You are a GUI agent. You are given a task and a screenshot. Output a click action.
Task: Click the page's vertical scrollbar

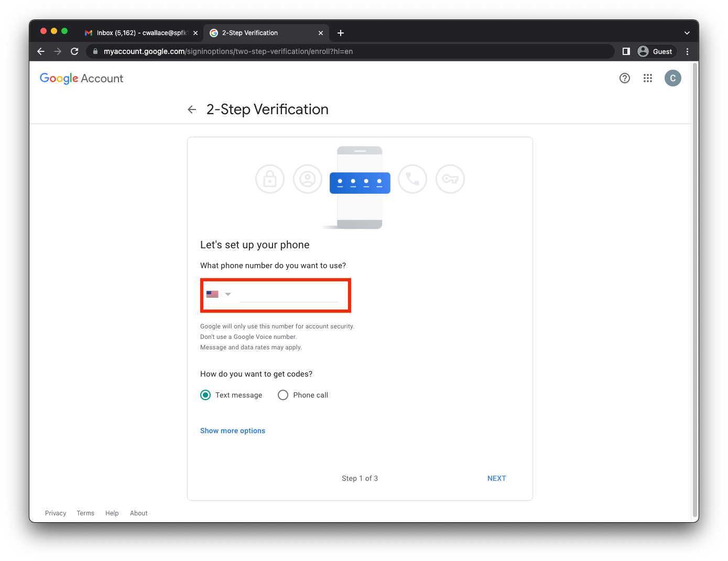(x=695, y=288)
